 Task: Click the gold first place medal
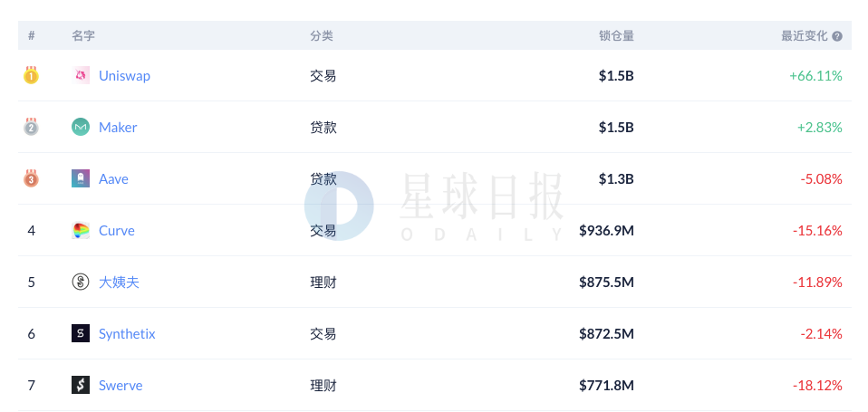[x=31, y=74]
